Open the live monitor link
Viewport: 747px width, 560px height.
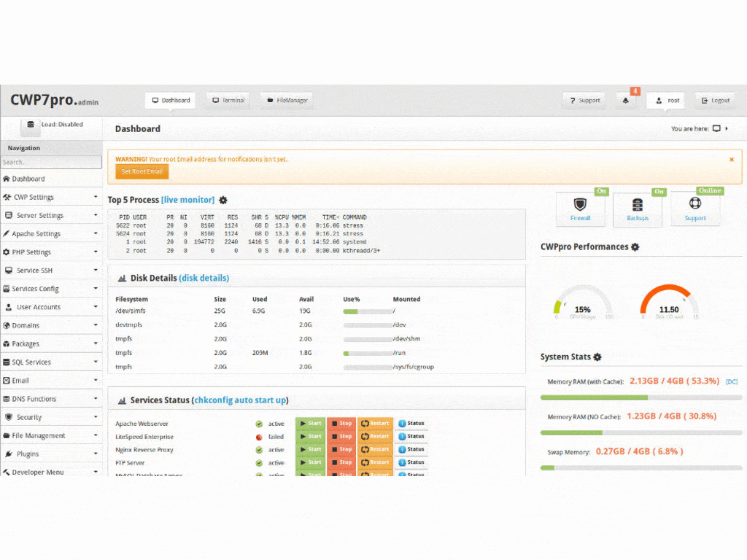point(187,200)
